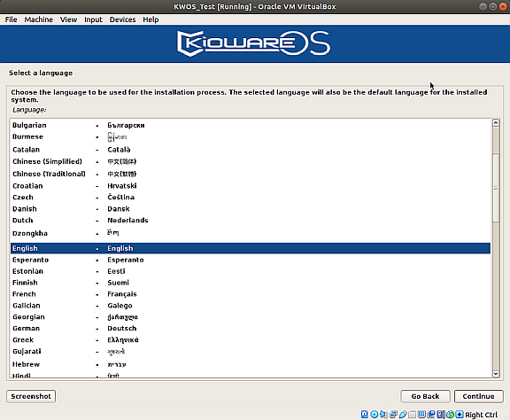Viewport: 510px width, 420px height.
Task: Select Esperanto in the language list
Action: 250,260
